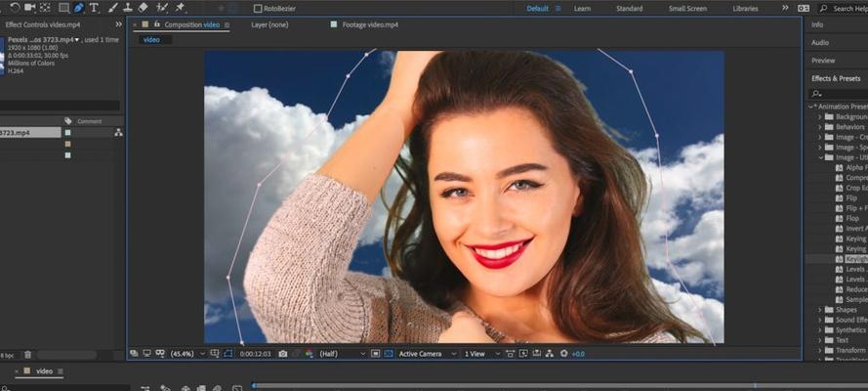Open the Active Camera dropdown
This screenshot has width=868, height=391.
click(426, 353)
